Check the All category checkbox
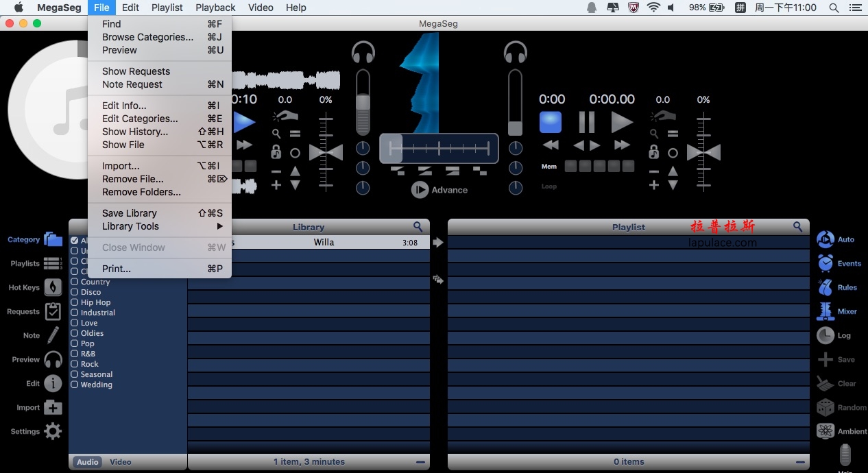The height and width of the screenshot is (473, 868). pos(75,241)
